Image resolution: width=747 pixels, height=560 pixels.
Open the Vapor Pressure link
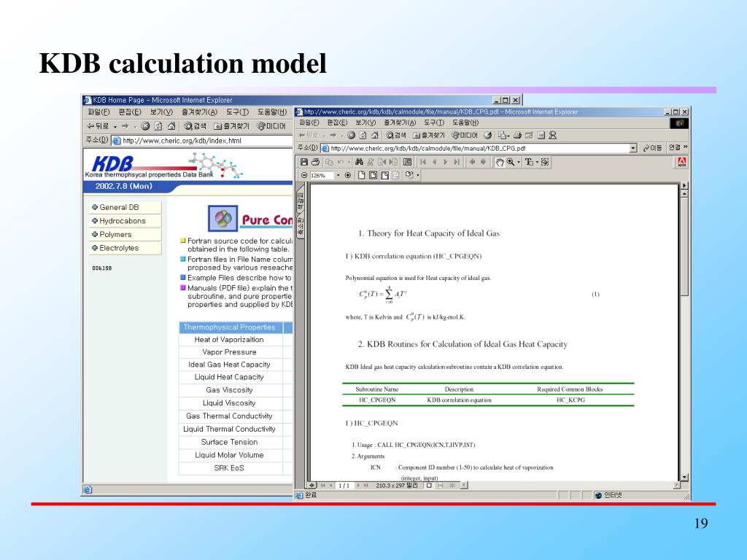tap(229, 352)
